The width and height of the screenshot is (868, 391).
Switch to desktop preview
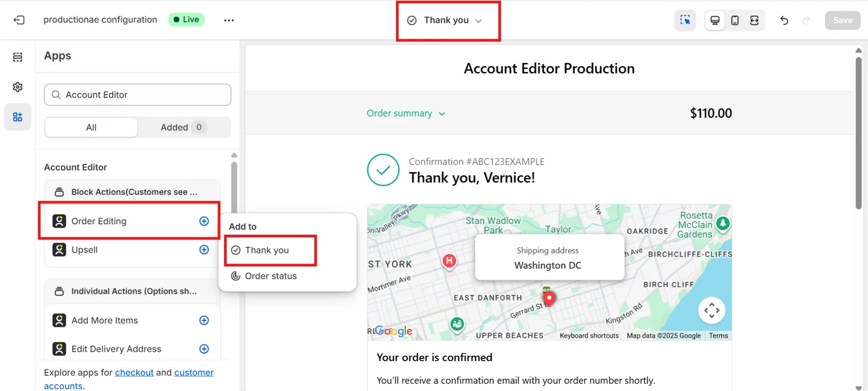pyautogui.click(x=715, y=20)
